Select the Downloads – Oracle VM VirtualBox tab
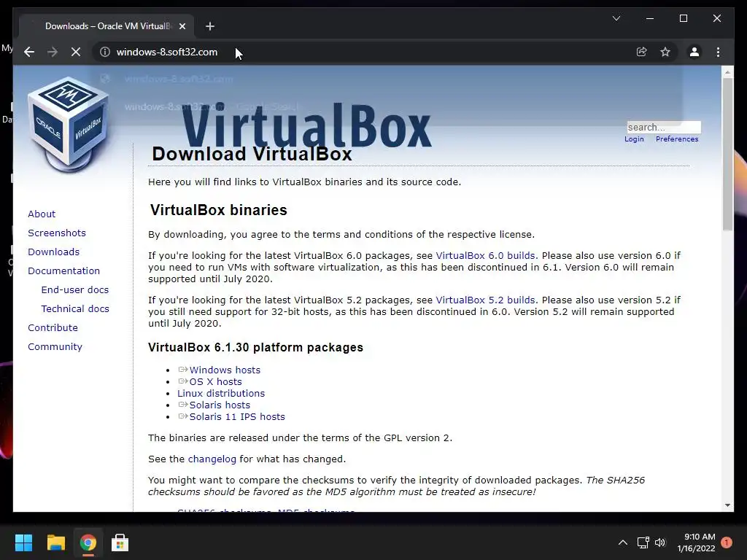 [x=107, y=26]
